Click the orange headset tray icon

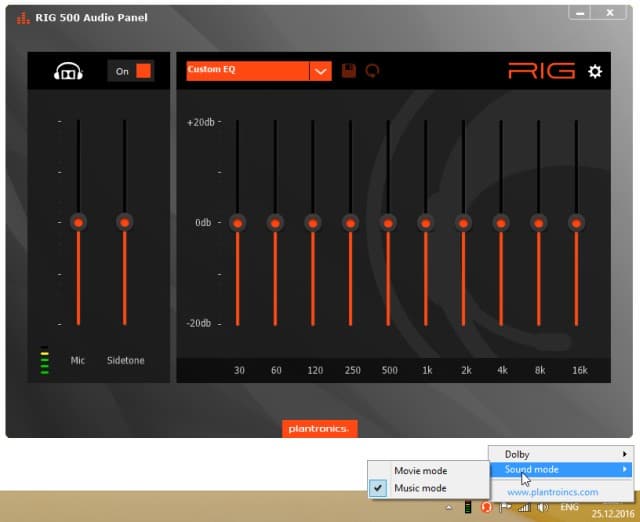tap(486, 507)
